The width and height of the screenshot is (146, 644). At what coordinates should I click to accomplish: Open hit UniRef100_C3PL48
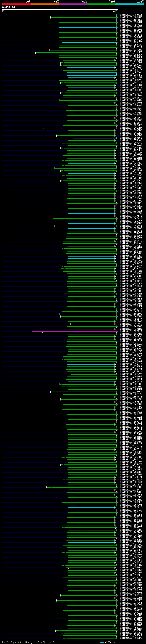point(131,603)
